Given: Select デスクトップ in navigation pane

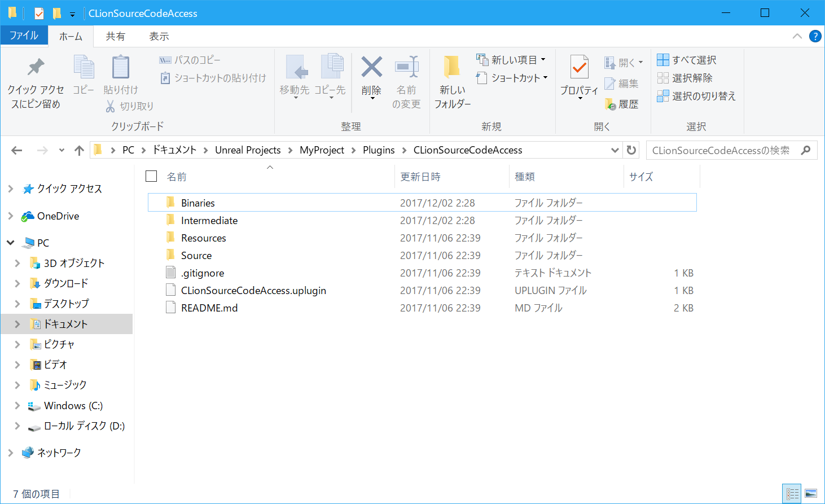Looking at the screenshot, I should (66, 304).
